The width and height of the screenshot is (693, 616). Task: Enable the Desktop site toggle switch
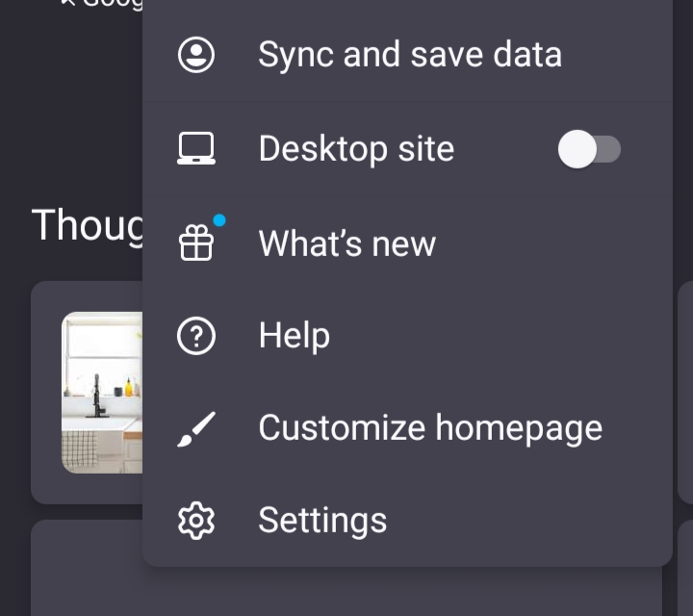(x=589, y=150)
